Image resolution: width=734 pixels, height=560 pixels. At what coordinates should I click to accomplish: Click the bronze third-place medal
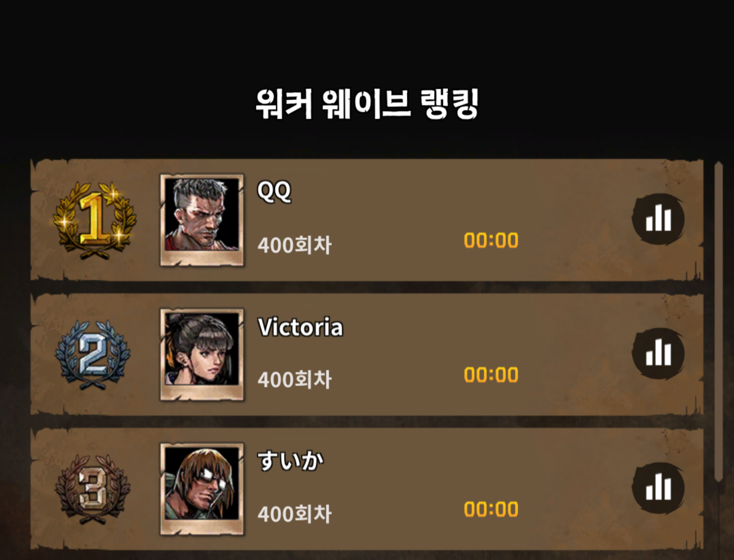[93, 490]
